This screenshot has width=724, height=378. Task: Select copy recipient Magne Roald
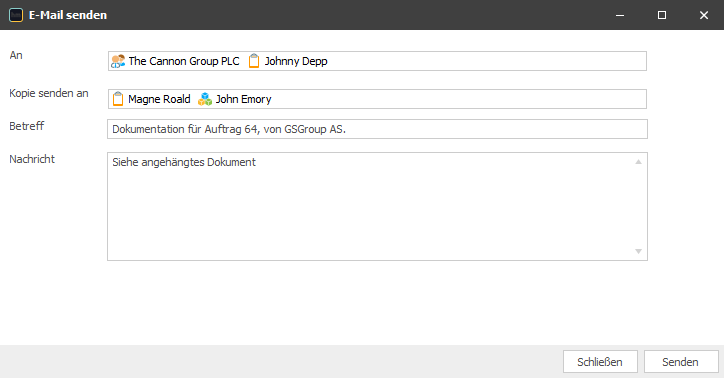(159, 99)
